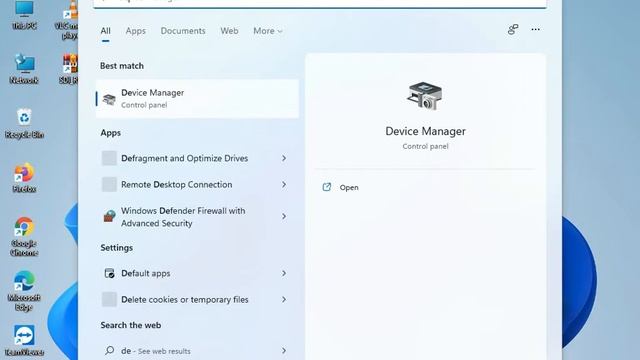Select This PC desktop icon

(24, 15)
